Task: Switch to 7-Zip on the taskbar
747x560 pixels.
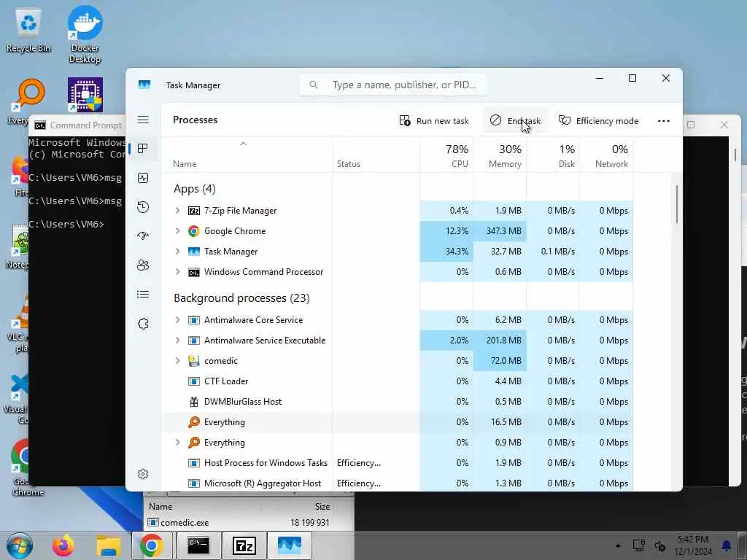Action: pos(244,545)
